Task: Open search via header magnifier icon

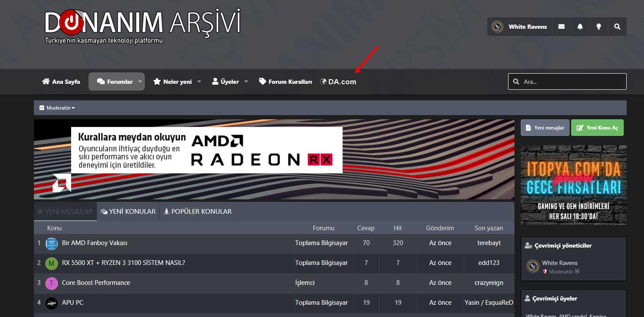Action: click(x=617, y=27)
